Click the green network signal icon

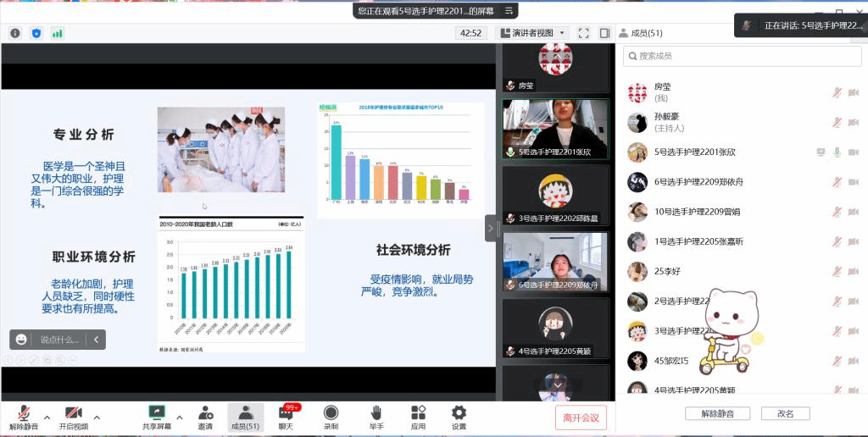coord(57,33)
